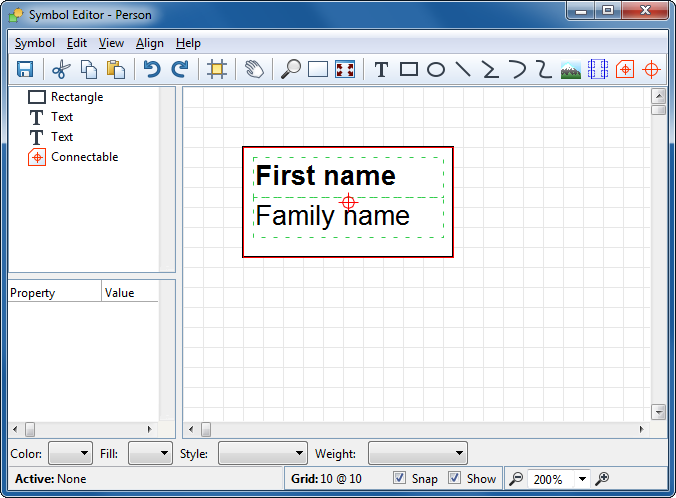Open the Color dropdown

point(70,454)
